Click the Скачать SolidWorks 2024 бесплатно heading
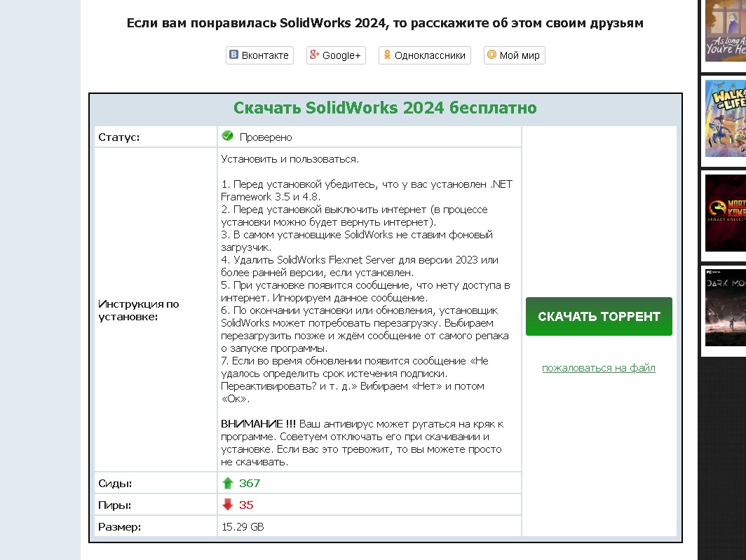The width and height of the screenshot is (746, 560). (385, 108)
